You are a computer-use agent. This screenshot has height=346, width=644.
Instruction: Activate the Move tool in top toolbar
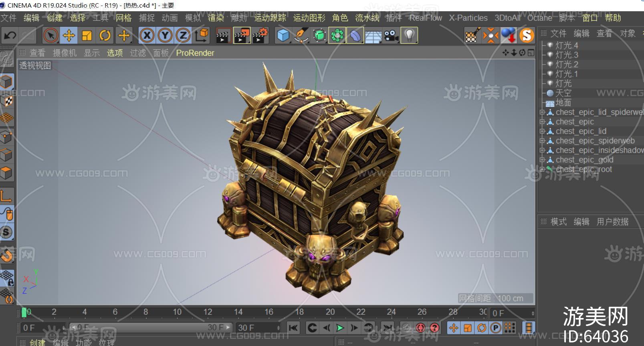(69, 36)
